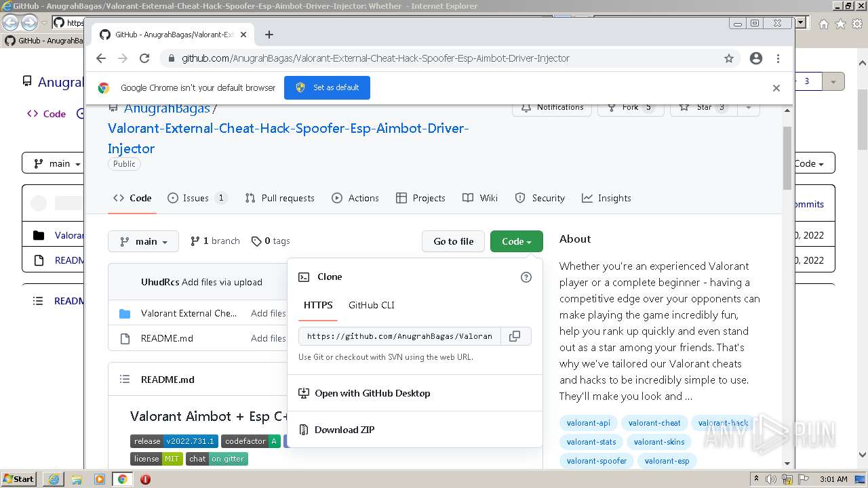Open Windows Media Player taskbar icon
The height and width of the screenshot is (488, 868).
[x=99, y=479]
